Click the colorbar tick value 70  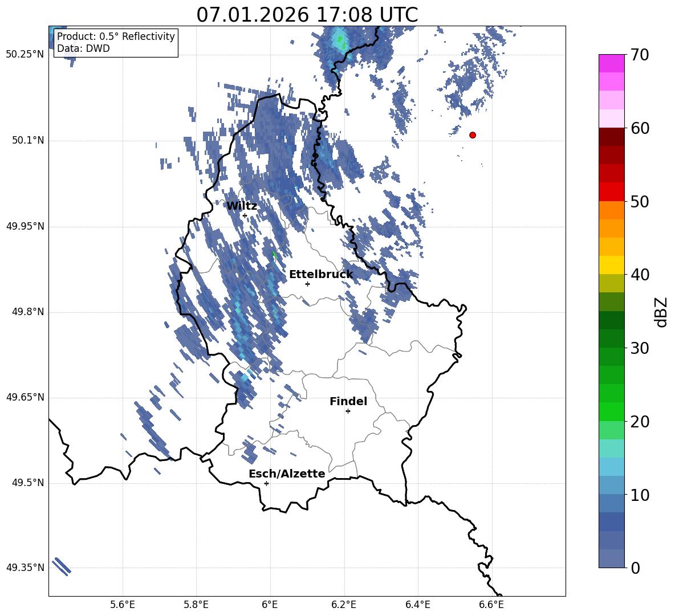click(x=640, y=55)
